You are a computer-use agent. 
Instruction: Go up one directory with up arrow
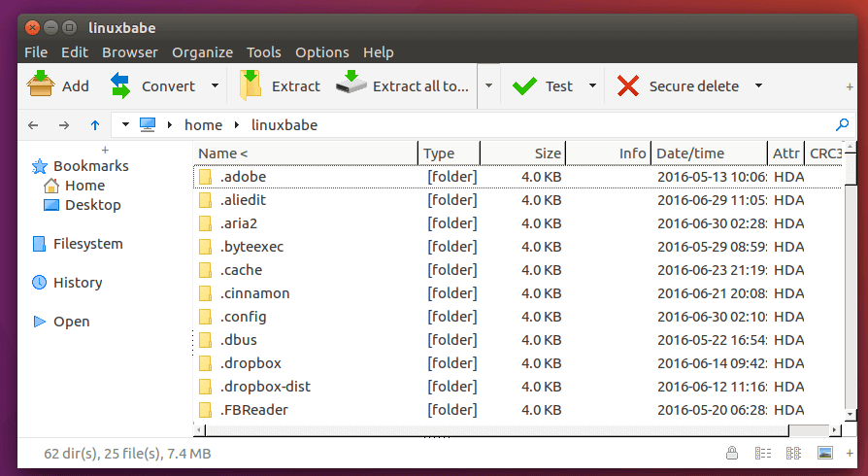tap(94, 125)
